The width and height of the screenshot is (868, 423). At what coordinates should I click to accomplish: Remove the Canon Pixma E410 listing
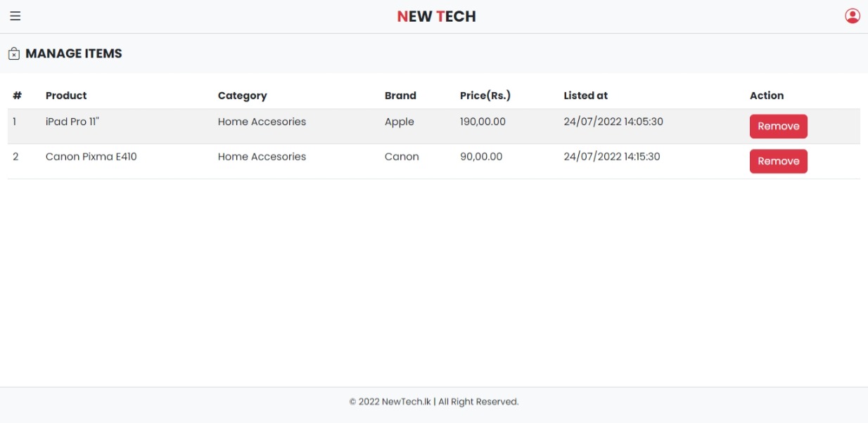[778, 161]
